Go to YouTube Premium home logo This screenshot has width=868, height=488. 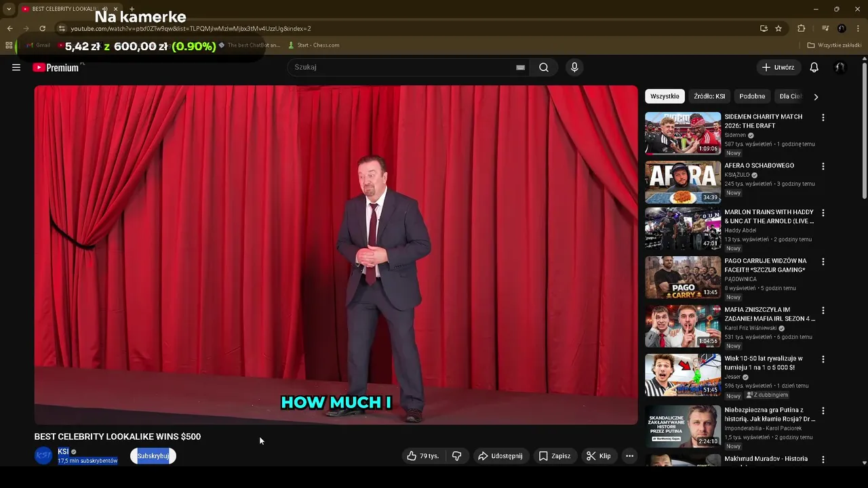tap(56, 67)
